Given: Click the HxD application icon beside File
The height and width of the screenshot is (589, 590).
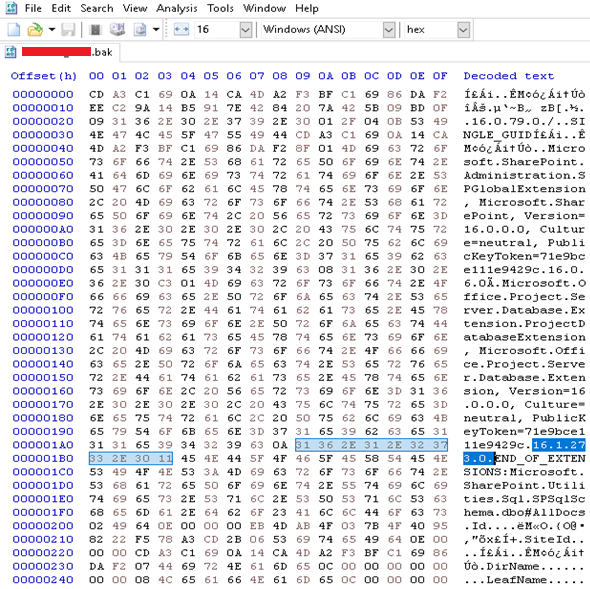Looking at the screenshot, I should coord(11,8).
